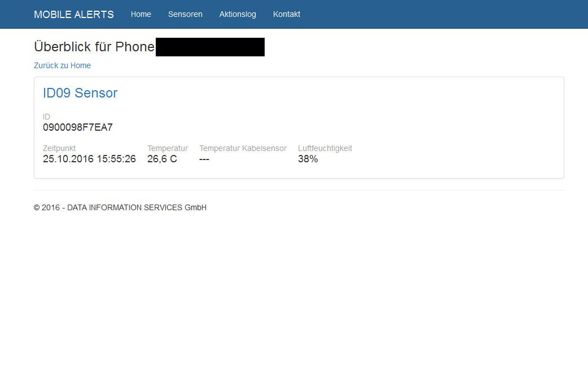This screenshot has height=368, width=588.
Task: Click the humidity value 38%
Action: coord(308,159)
